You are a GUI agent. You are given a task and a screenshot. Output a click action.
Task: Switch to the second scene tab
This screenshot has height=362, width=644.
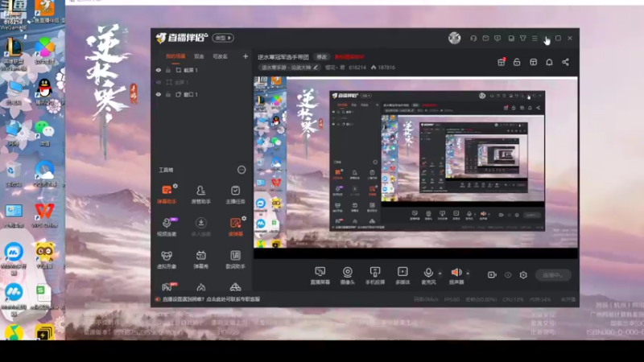(199, 56)
